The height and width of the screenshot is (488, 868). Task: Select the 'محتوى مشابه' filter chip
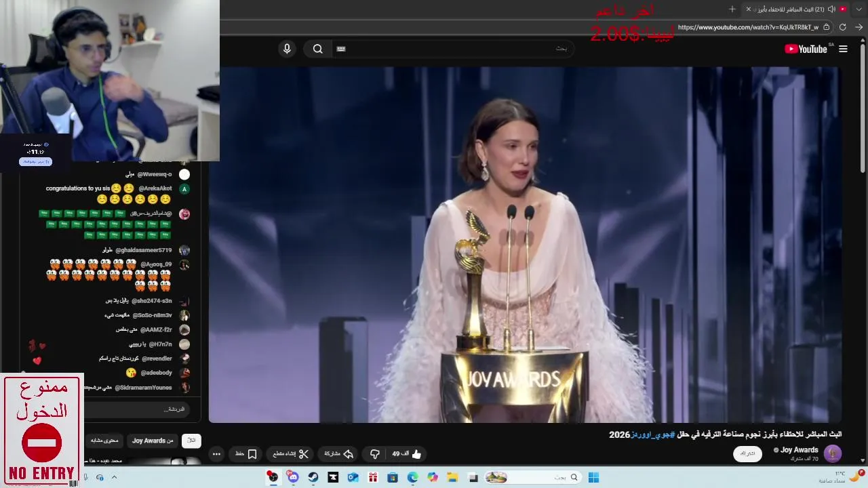[104, 441]
